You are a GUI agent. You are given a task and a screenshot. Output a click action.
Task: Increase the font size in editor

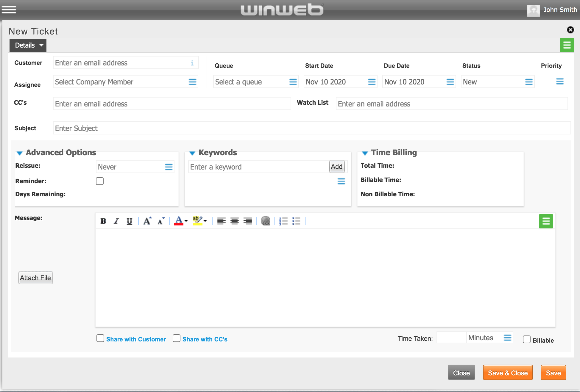click(147, 221)
